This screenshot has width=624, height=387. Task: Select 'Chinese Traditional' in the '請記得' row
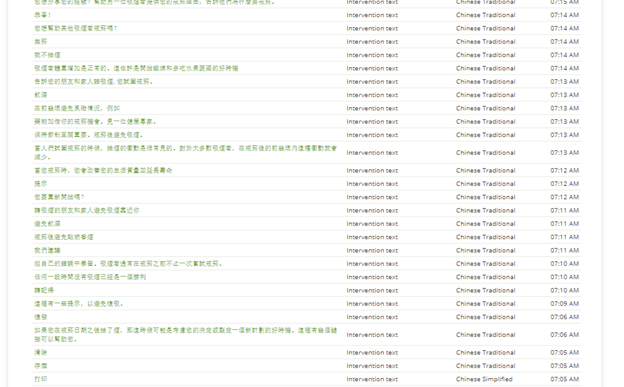(486, 290)
